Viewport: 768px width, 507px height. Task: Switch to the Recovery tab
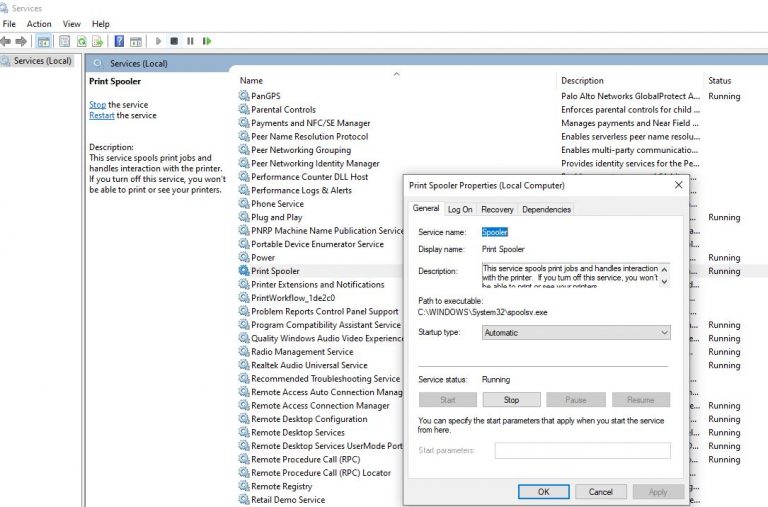497,209
